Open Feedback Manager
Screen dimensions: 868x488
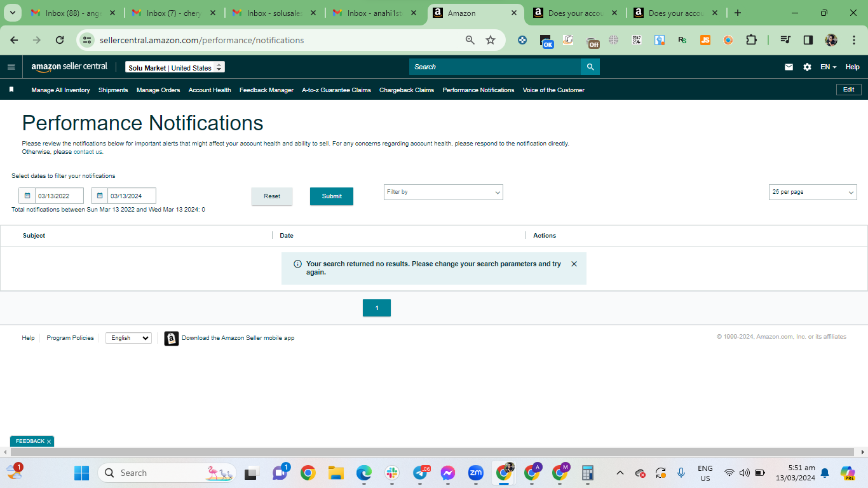(266, 90)
